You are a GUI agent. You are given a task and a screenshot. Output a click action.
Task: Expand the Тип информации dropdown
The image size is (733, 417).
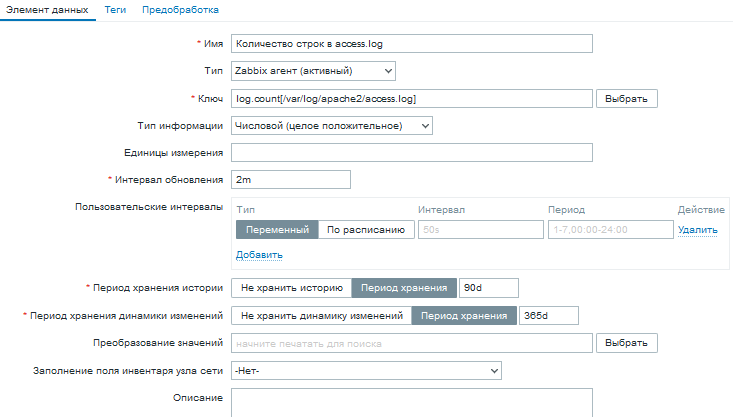(x=331, y=126)
